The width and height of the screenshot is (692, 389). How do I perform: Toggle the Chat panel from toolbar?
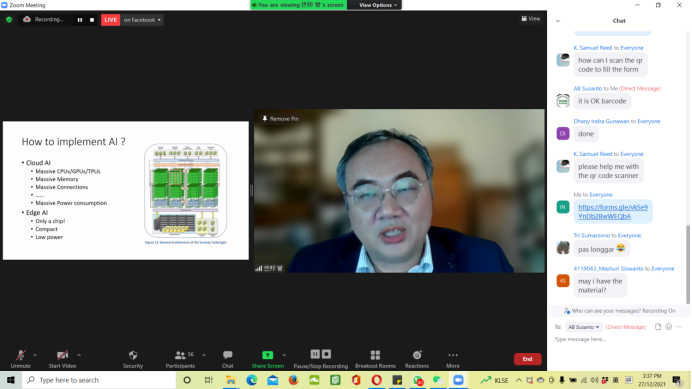(227, 359)
